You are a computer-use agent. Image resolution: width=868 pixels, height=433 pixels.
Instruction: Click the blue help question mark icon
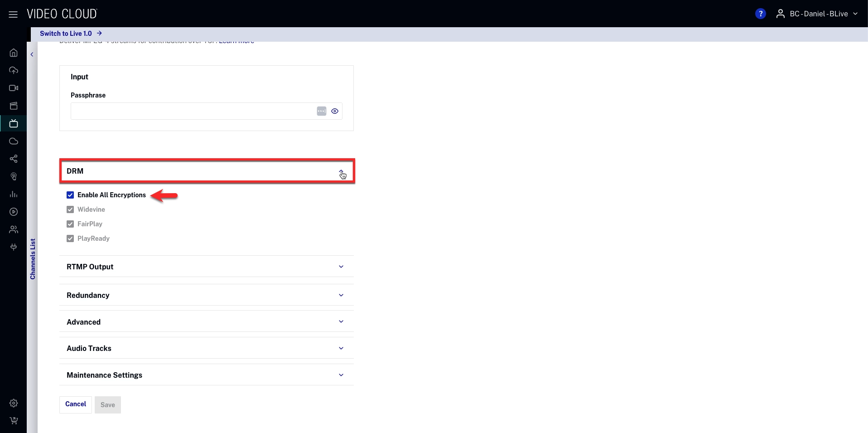pyautogui.click(x=760, y=14)
